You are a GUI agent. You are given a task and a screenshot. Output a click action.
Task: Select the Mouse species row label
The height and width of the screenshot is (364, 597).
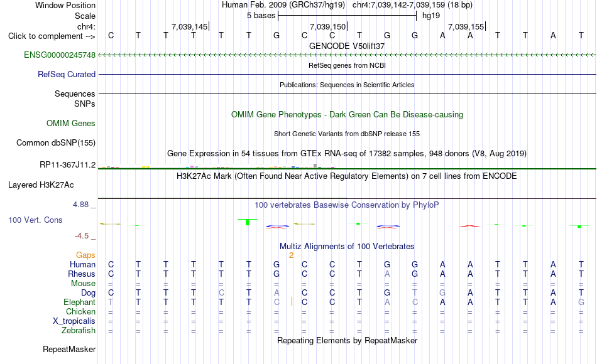84,284
